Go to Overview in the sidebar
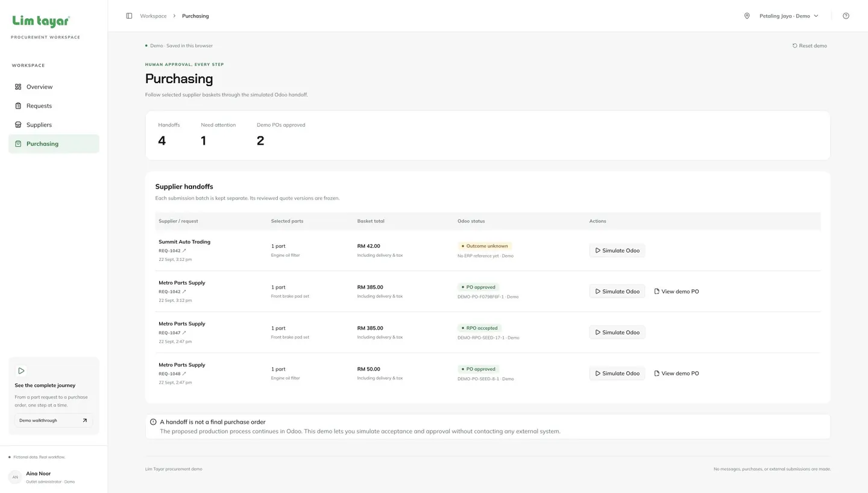 coord(54,87)
